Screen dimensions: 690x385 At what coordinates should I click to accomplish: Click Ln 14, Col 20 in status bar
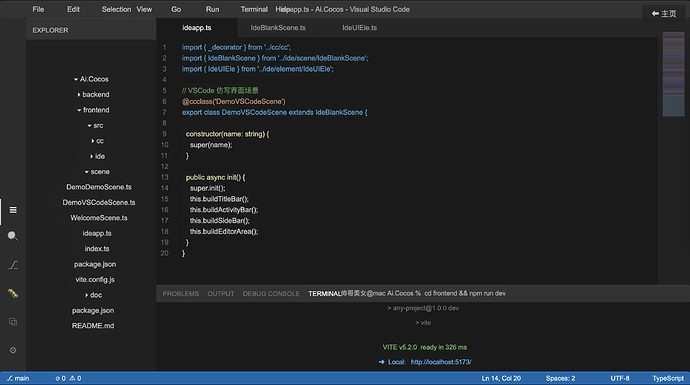coord(501,378)
